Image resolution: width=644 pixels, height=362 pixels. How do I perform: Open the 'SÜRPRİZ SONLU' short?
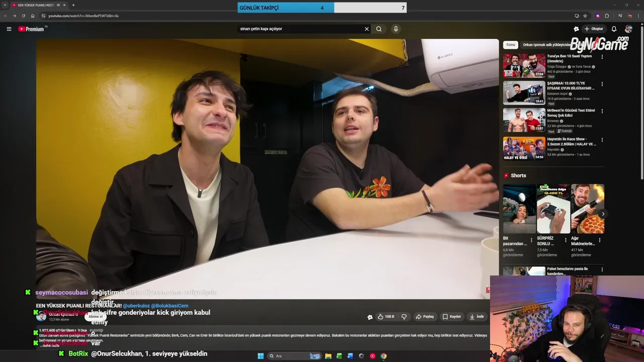click(553, 209)
